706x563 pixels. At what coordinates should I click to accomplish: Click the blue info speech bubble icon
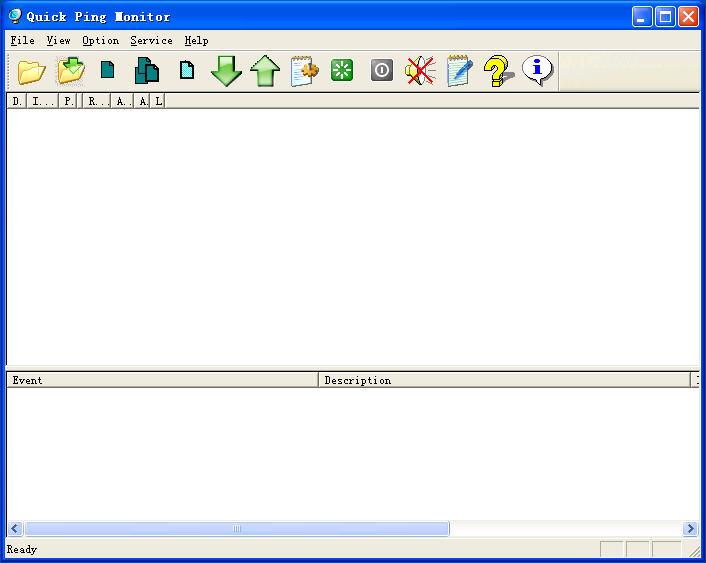point(538,70)
